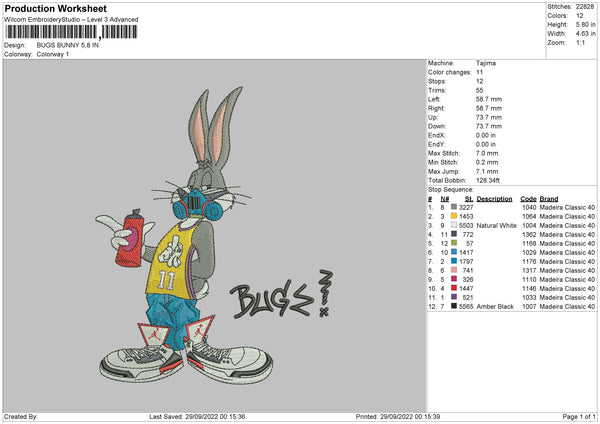Select the design name 'BUGS BUNNY 5,8 IN'
Image resolution: width=600 pixels, height=424 pixels.
[x=68, y=45]
